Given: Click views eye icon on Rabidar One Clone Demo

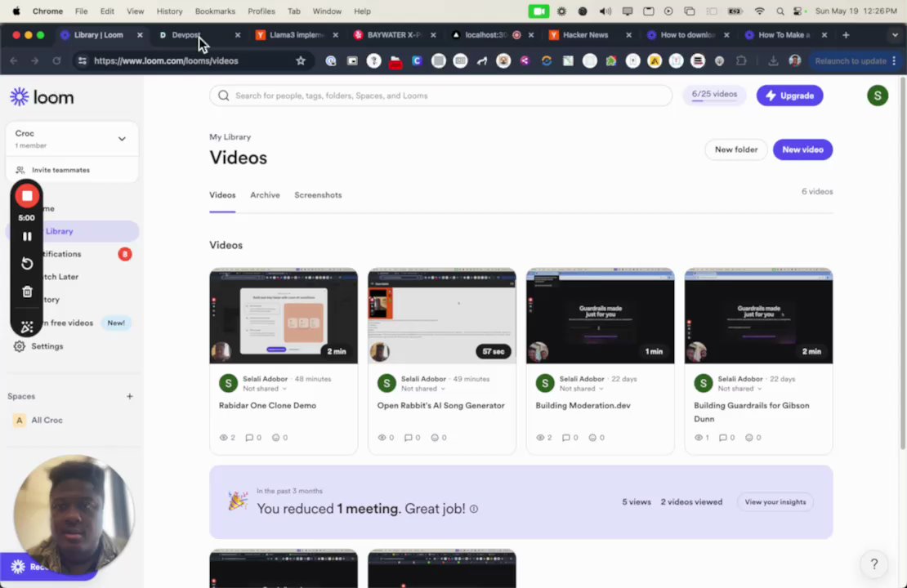Looking at the screenshot, I should click(x=223, y=438).
